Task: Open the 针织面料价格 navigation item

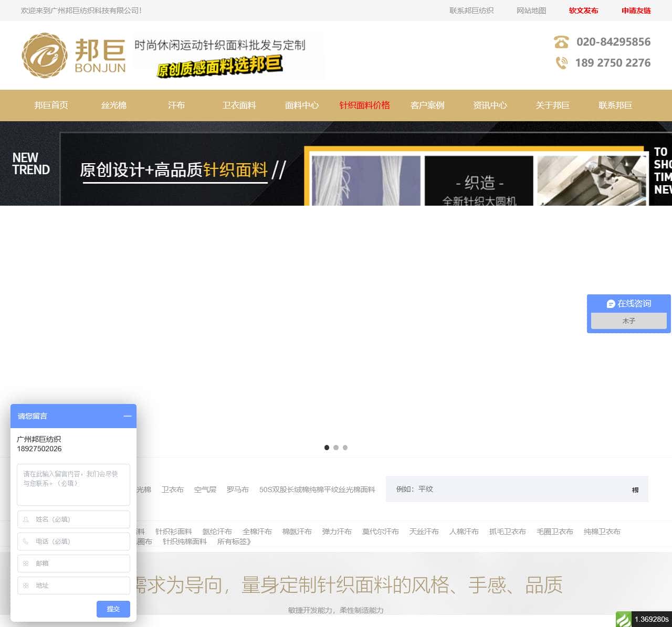Action: [364, 105]
